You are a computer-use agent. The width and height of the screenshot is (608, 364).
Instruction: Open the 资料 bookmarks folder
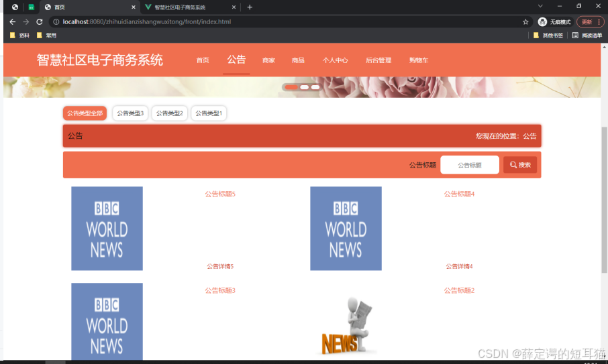pyautogui.click(x=19, y=36)
